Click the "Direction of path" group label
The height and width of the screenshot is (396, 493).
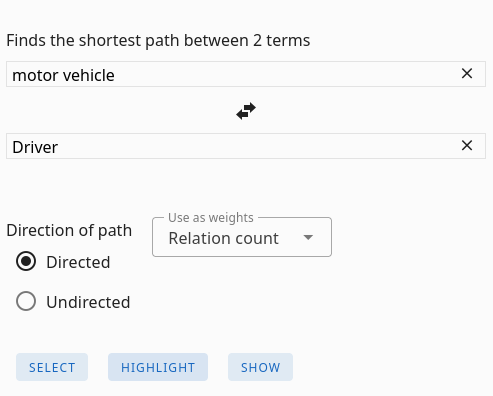tap(69, 230)
